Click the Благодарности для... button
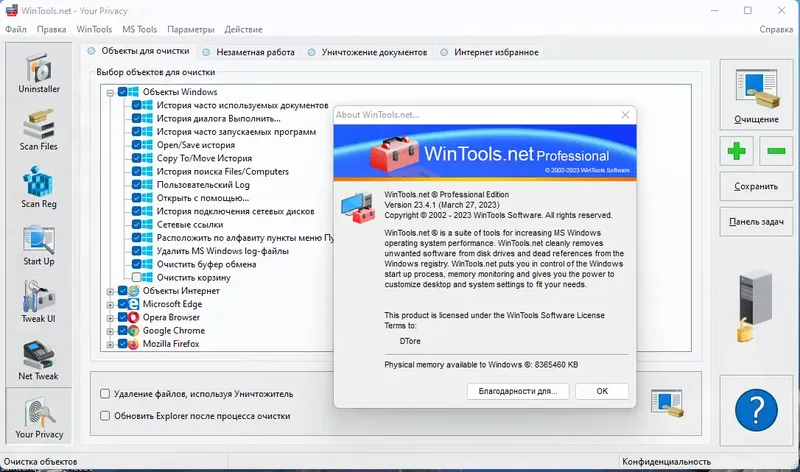Image resolution: width=800 pixels, height=472 pixels. pos(518,391)
